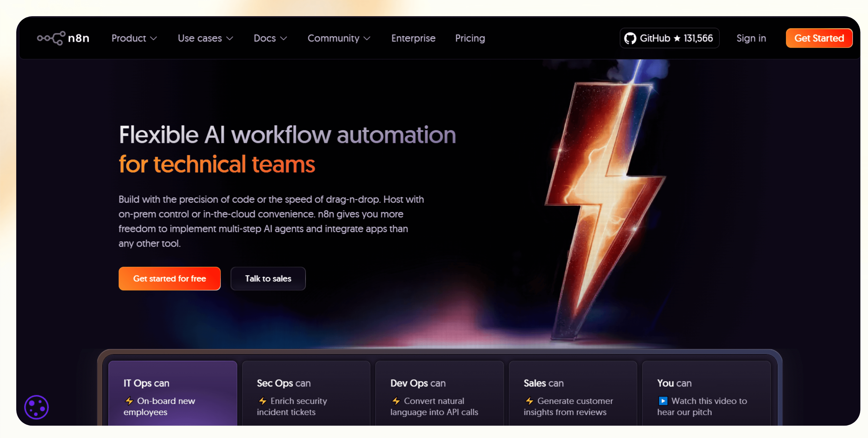Open the Docs dropdown chevron

pyautogui.click(x=284, y=38)
